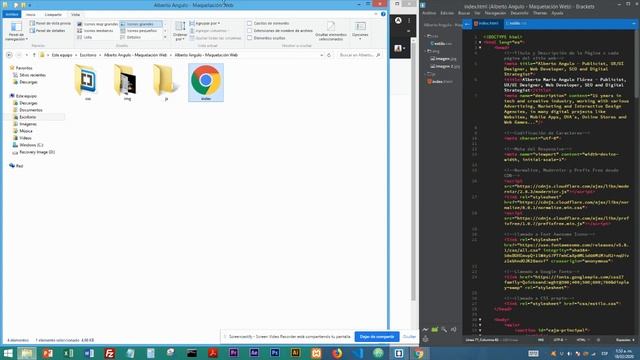Screen dimensions: 640x360
Task: Open PowerPoint from the taskbar
Action: point(48,353)
